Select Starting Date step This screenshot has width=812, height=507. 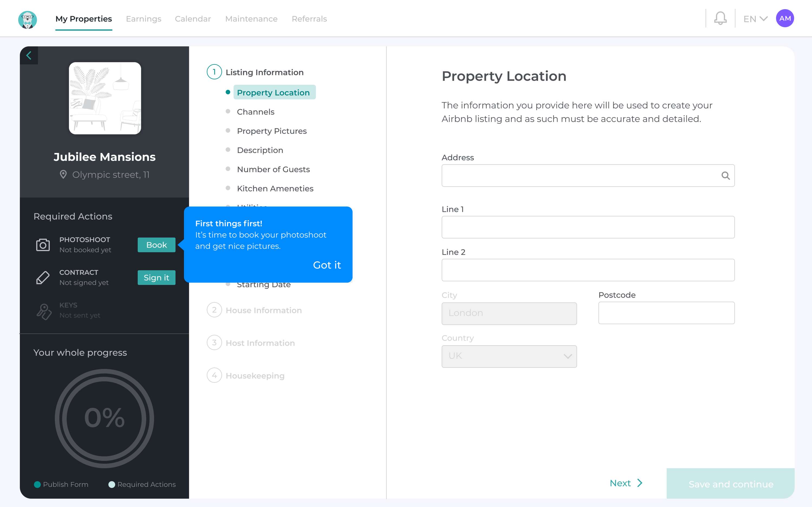[264, 285]
